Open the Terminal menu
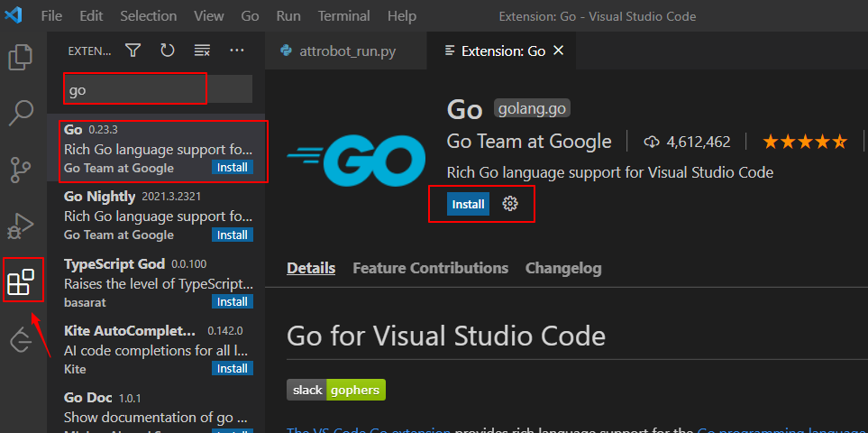The height and width of the screenshot is (433, 868). pyautogui.click(x=344, y=16)
